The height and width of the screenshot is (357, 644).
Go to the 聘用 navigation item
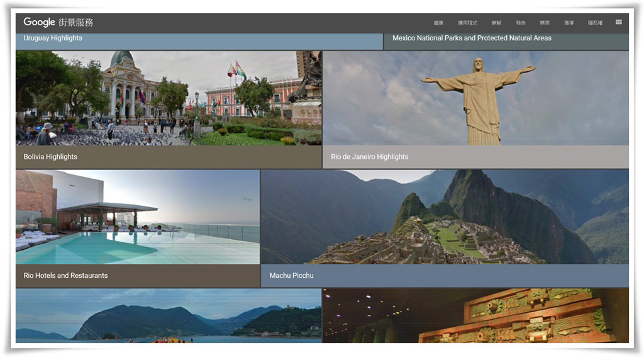point(545,23)
